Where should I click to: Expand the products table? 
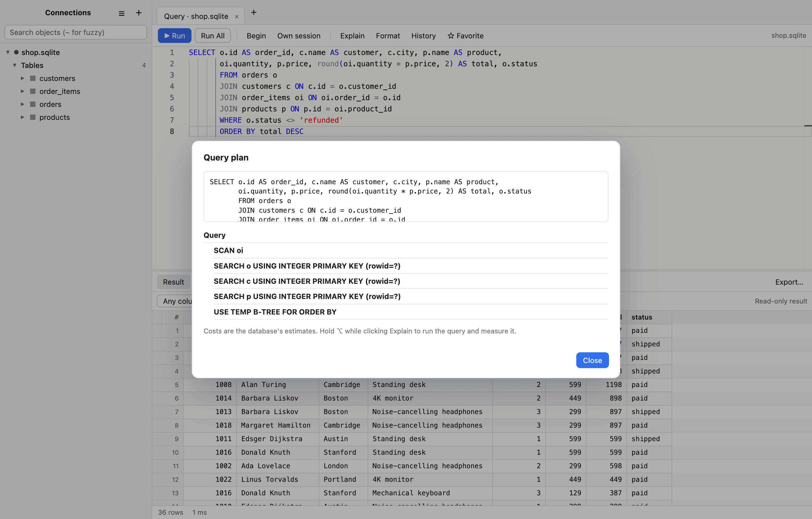23,117
